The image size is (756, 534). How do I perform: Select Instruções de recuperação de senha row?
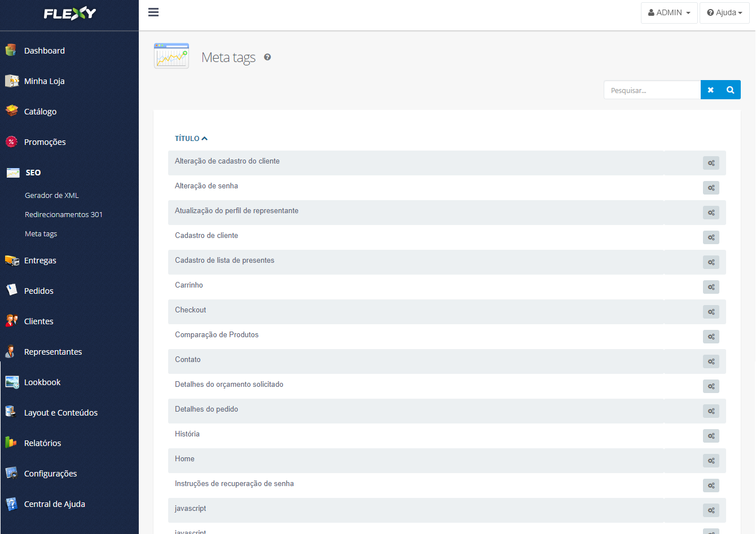tap(447, 486)
